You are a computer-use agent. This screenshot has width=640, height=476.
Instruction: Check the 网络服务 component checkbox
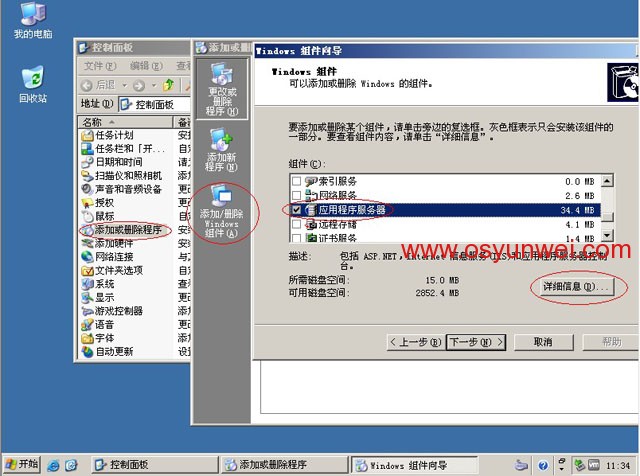[297, 195]
